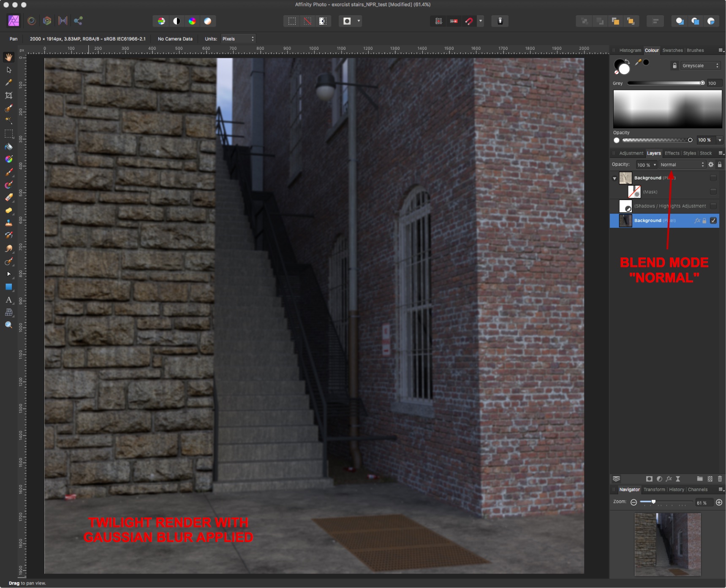The image size is (726, 588).
Task: Open blend options gear icon
Action: coord(711,165)
